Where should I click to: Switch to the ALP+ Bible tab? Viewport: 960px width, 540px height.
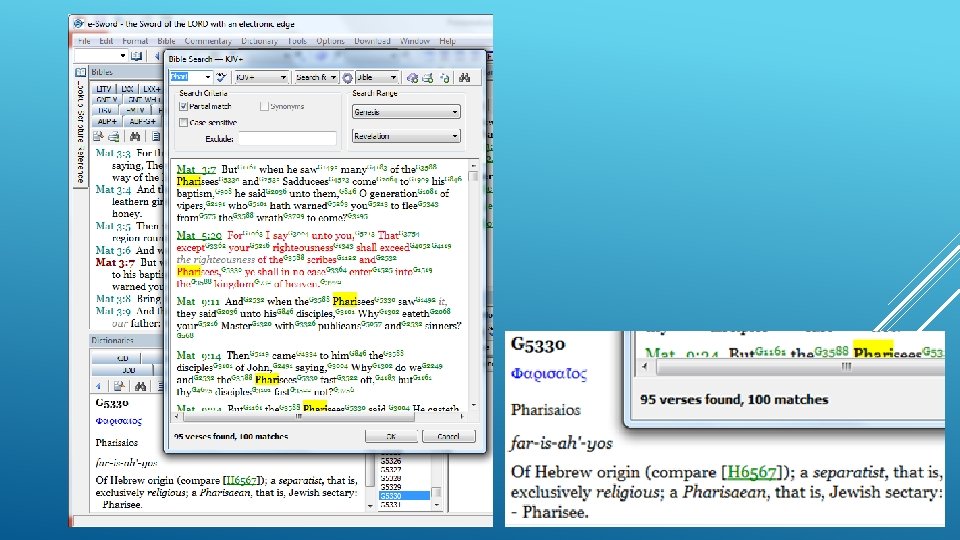click(x=108, y=121)
